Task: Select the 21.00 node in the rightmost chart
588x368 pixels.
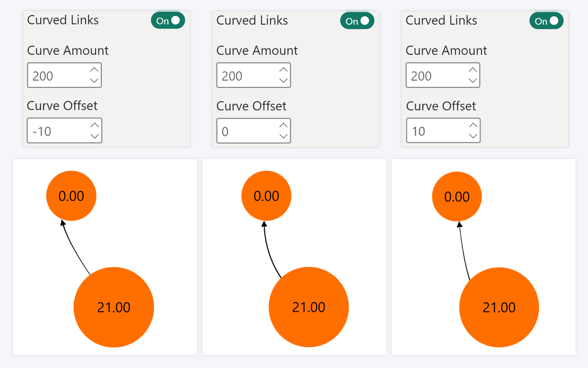Action: coord(498,307)
